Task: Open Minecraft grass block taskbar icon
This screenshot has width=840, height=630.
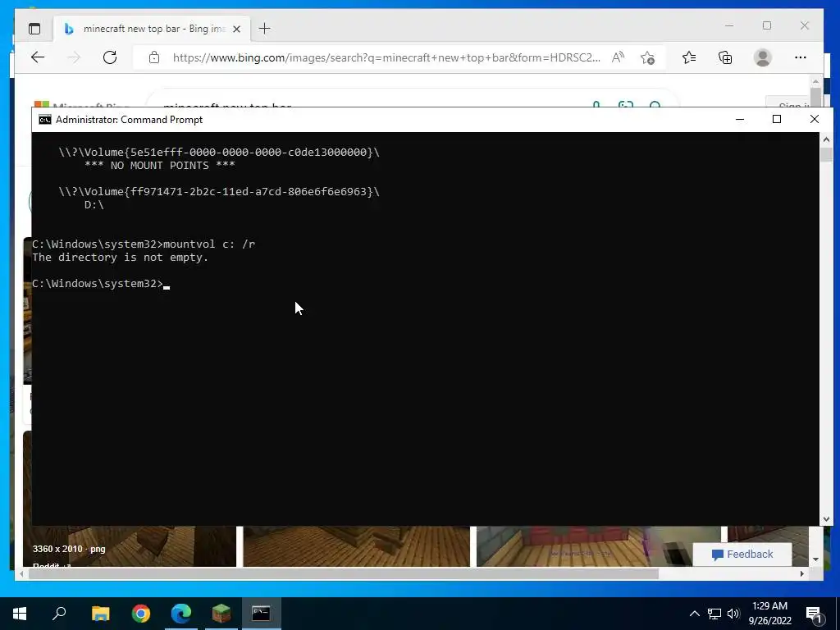Action: pyautogui.click(x=221, y=614)
